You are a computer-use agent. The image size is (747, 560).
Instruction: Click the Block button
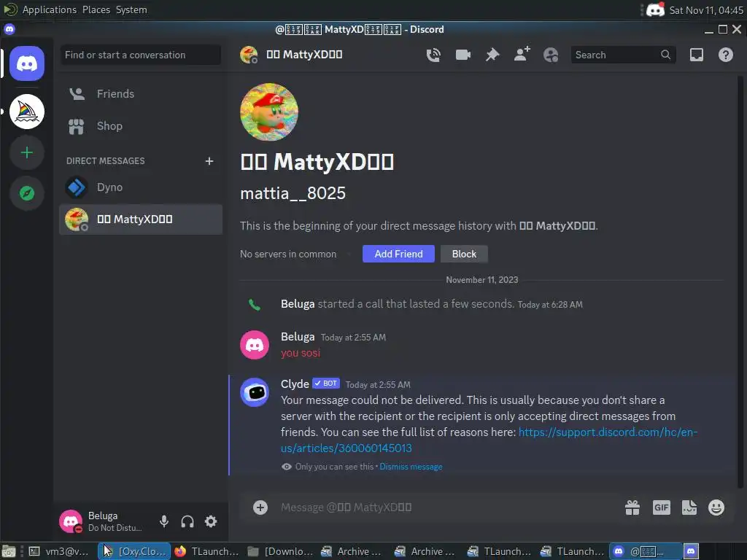pyautogui.click(x=464, y=254)
